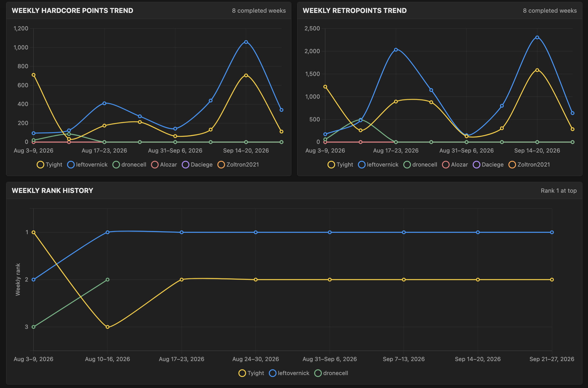Click '8 completed weeks' in RetroPoints panel
This screenshot has height=388, width=588.
pos(550,11)
